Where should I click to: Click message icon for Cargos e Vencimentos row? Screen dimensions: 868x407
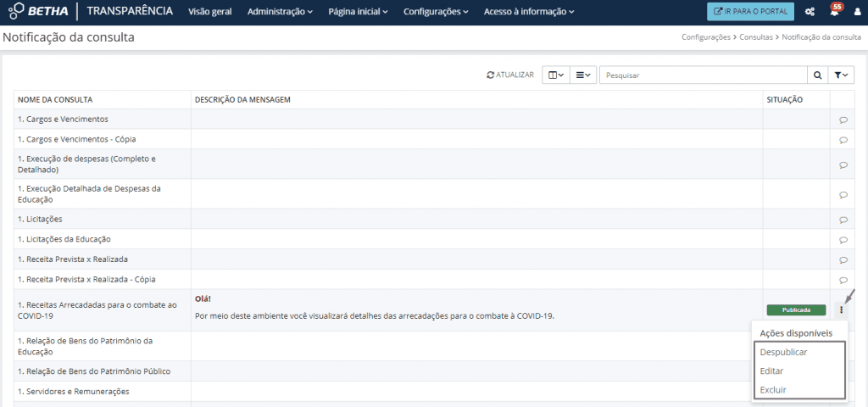click(843, 120)
